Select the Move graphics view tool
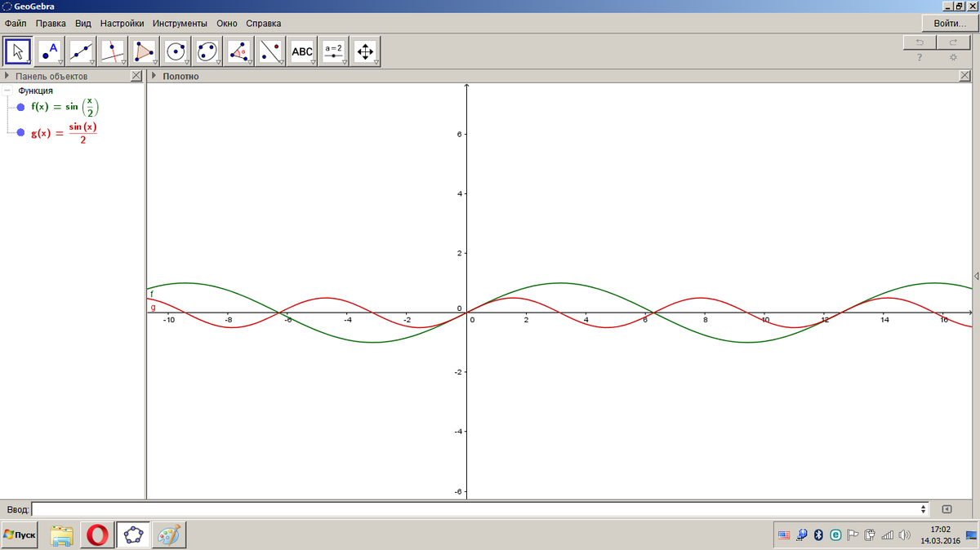Viewport: 980px width, 550px height. (x=365, y=51)
